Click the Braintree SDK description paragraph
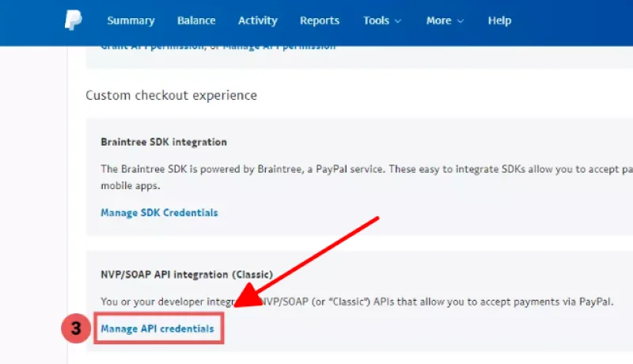This screenshot has height=364, width=633. [366, 177]
